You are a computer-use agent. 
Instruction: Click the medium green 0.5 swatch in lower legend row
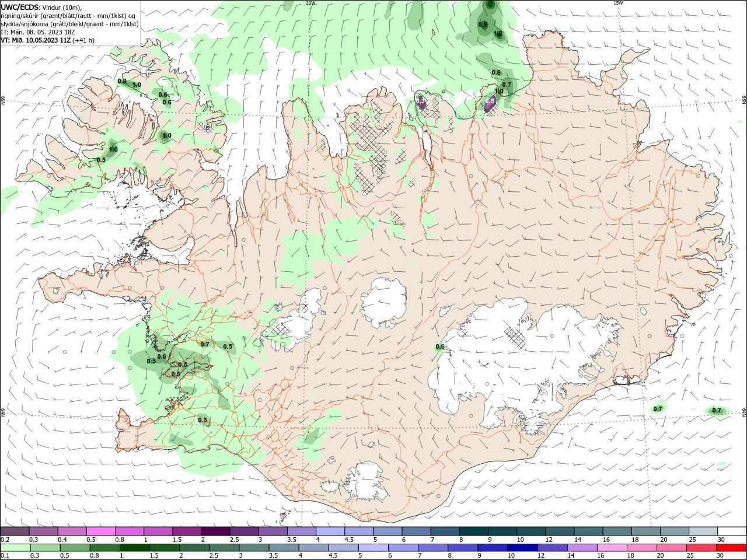click(75, 548)
